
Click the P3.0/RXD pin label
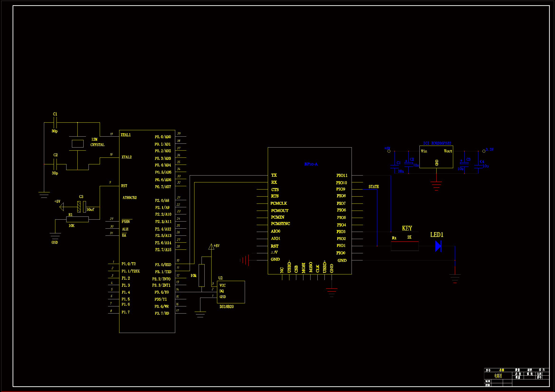[163, 265]
